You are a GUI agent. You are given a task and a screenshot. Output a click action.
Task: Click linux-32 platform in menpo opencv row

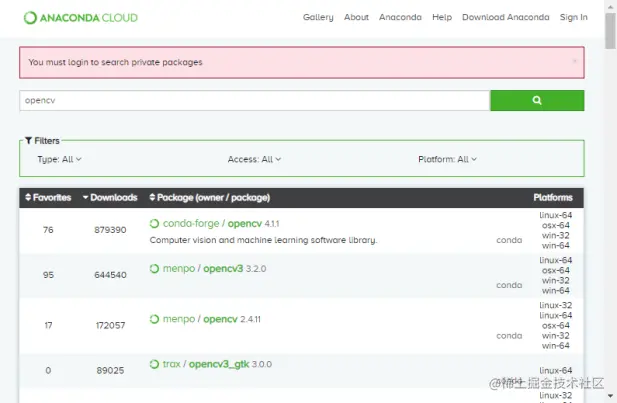coord(556,305)
